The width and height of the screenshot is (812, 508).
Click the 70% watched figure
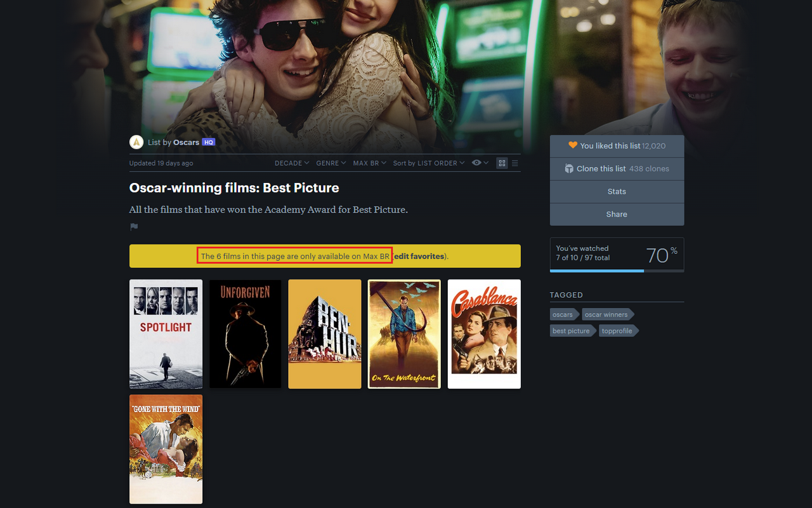tap(662, 255)
